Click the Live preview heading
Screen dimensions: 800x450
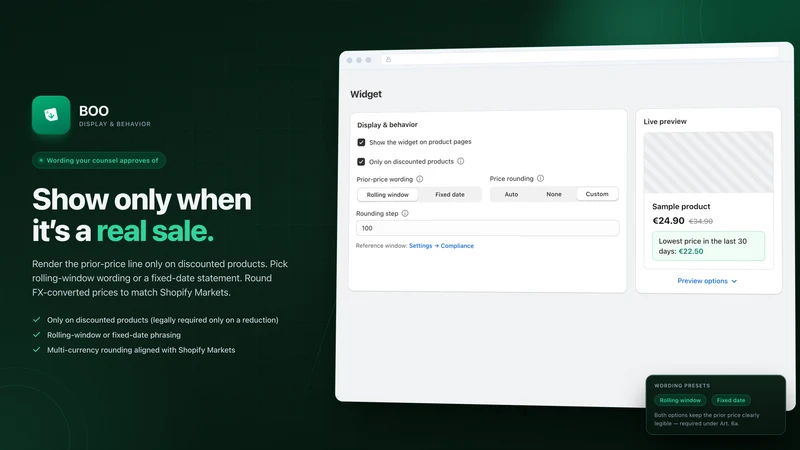pyautogui.click(x=665, y=121)
